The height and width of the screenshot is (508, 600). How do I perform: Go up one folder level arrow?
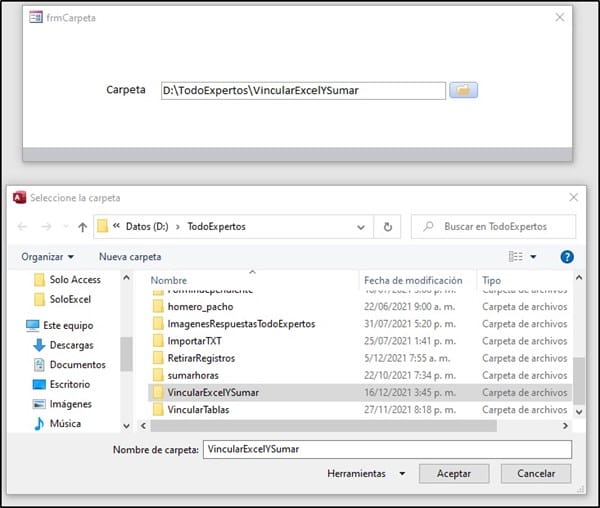(81, 227)
